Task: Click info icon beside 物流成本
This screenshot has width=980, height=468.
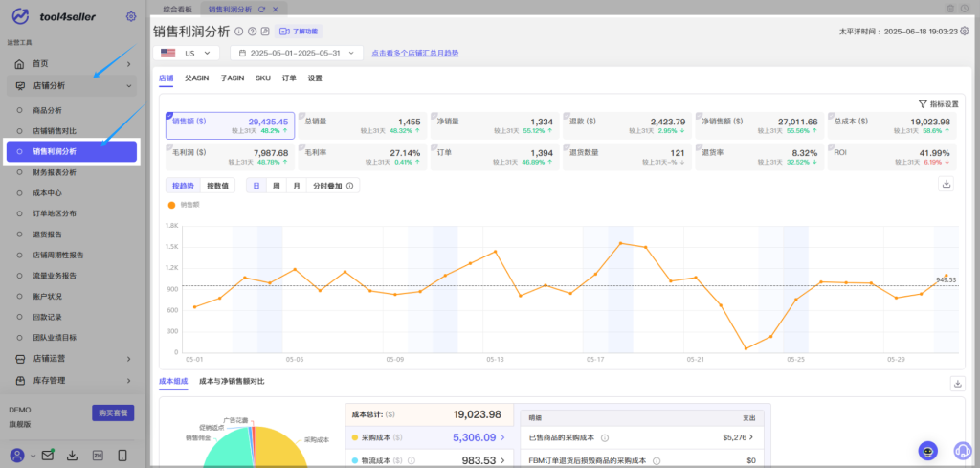Action: click(412, 460)
